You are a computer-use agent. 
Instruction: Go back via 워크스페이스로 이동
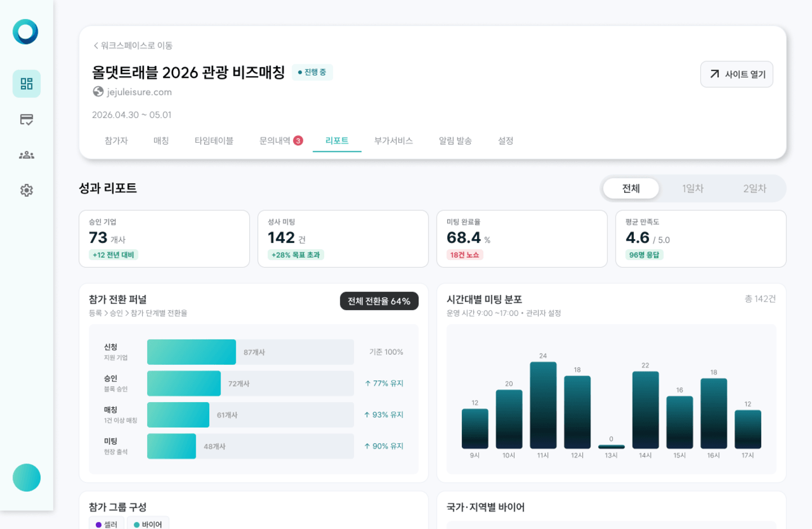133,46
